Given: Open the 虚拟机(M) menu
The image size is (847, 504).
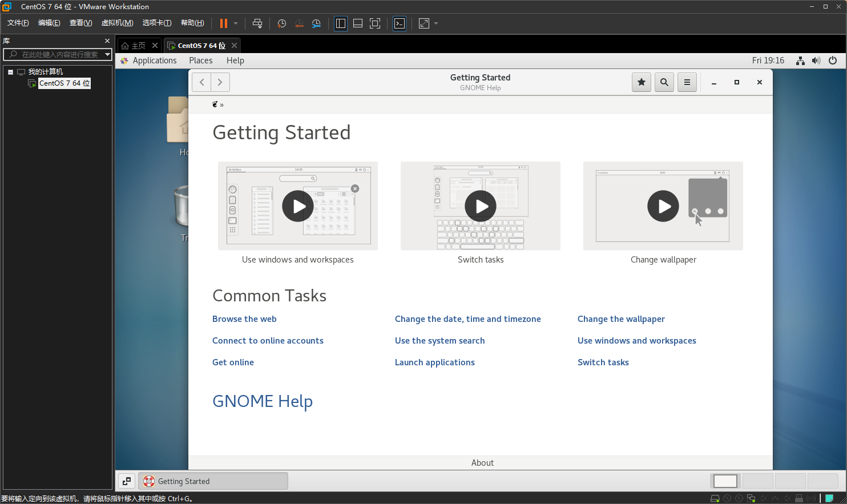Looking at the screenshot, I should (x=117, y=23).
